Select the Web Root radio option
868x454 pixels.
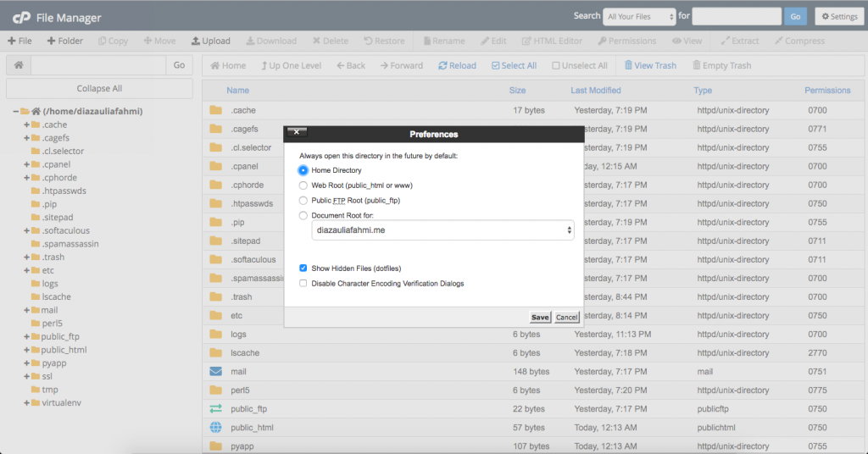tap(303, 185)
